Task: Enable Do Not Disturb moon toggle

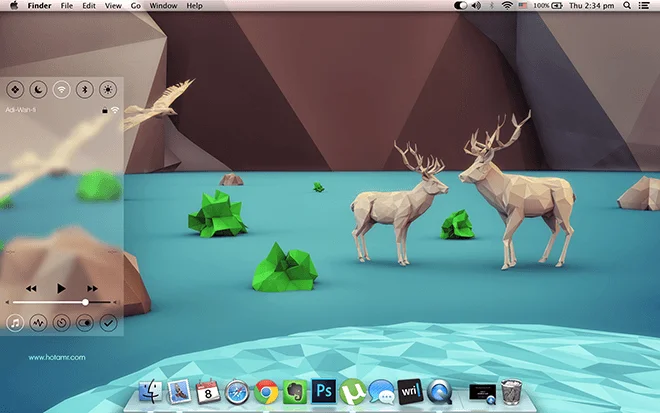Action: pos(38,90)
